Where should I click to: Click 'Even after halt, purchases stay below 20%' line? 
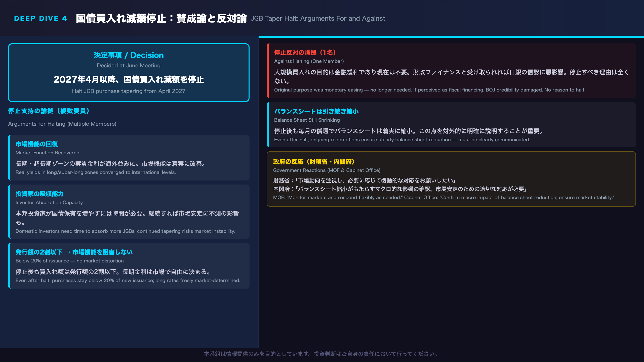(x=128, y=281)
